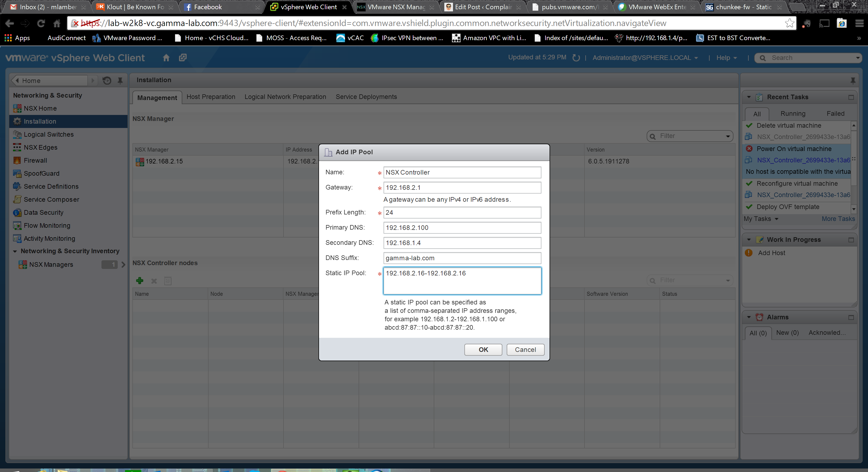Select NSX Edges in the sidebar
The height and width of the screenshot is (472, 868).
(x=40, y=147)
